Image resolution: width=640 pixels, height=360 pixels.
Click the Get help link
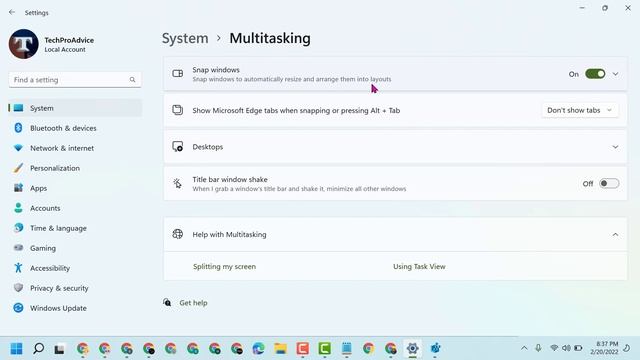pyautogui.click(x=193, y=303)
